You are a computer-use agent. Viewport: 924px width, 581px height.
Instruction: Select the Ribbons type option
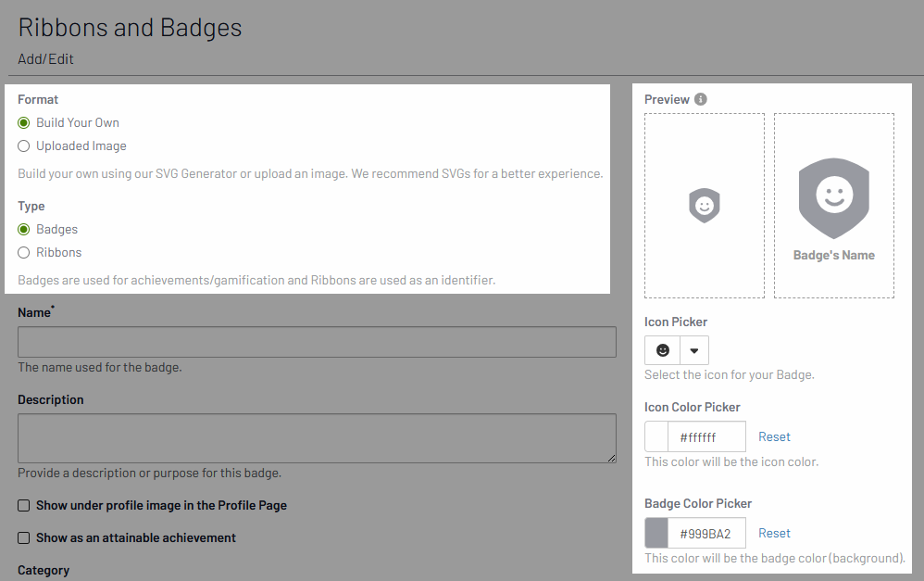(x=22, y=252)
